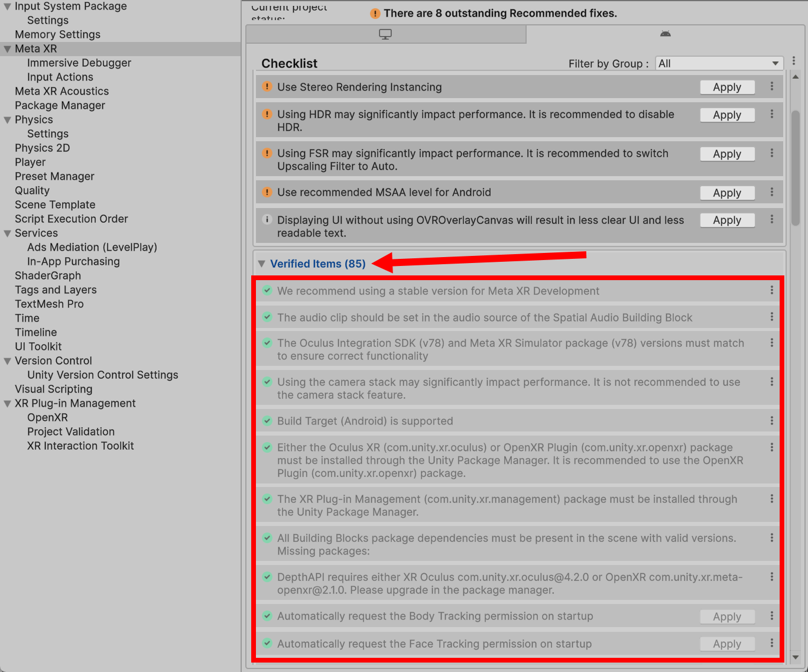Image resolution: width=808 pixels, height=672 pixels.
Task: Open more options for Building Blocks dependencies item
Action: click(x=772, y=538)
